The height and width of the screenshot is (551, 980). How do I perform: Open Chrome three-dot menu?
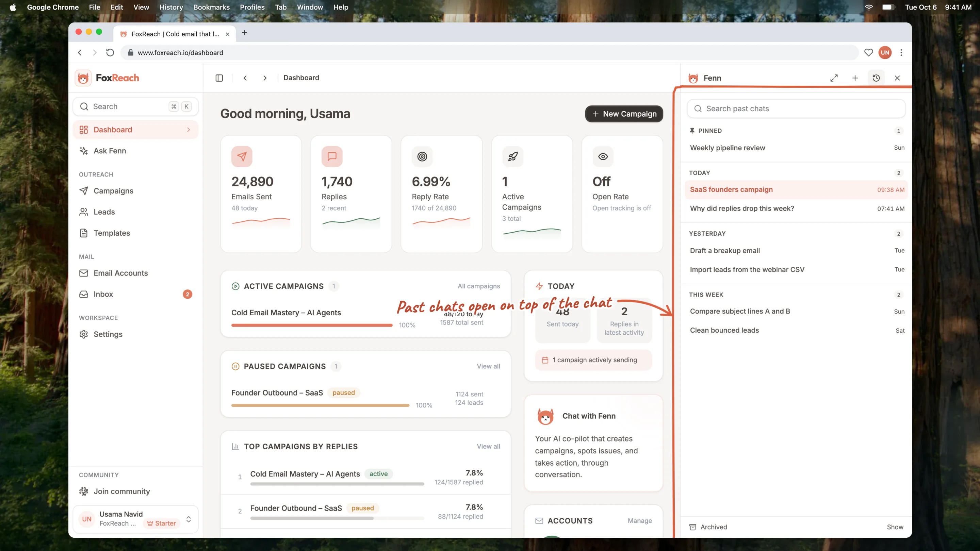click(x=901, y=52)
